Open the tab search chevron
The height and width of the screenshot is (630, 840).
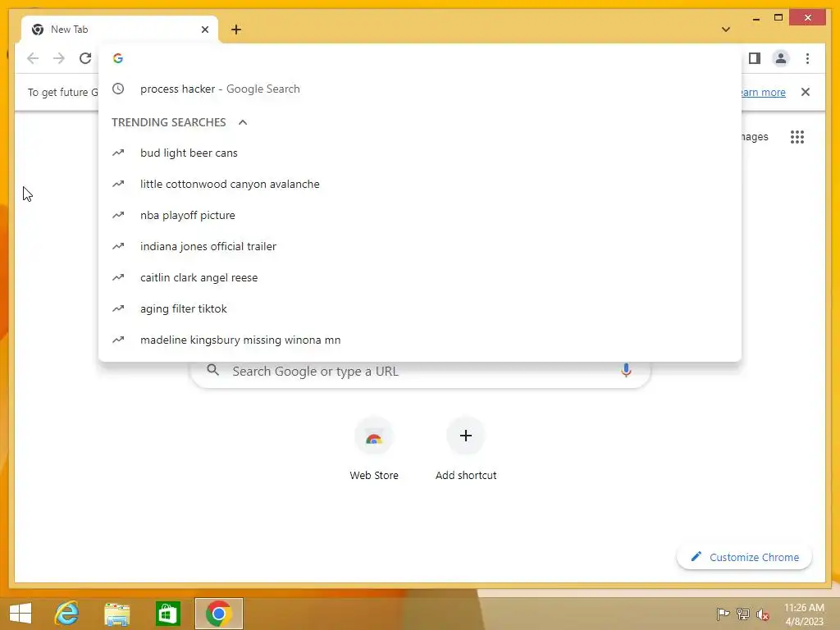726,30
